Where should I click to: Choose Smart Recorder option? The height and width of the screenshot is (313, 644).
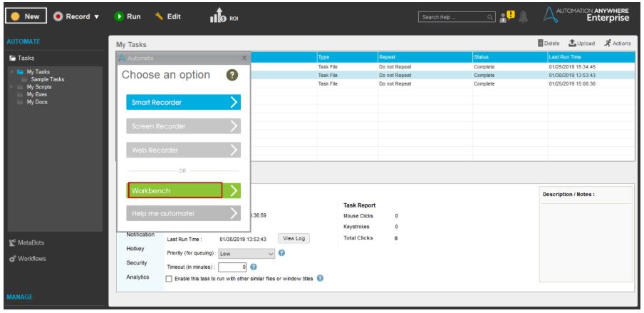[x=183, y=103]
